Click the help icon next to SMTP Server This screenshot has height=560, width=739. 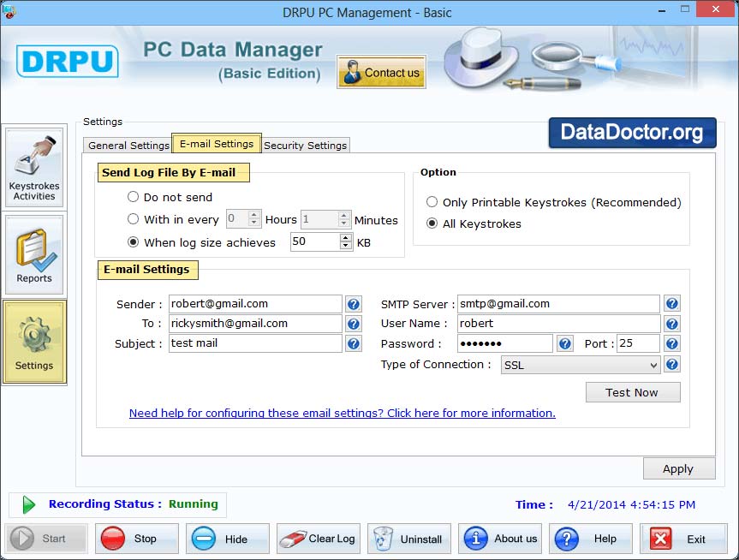point(672,303)
